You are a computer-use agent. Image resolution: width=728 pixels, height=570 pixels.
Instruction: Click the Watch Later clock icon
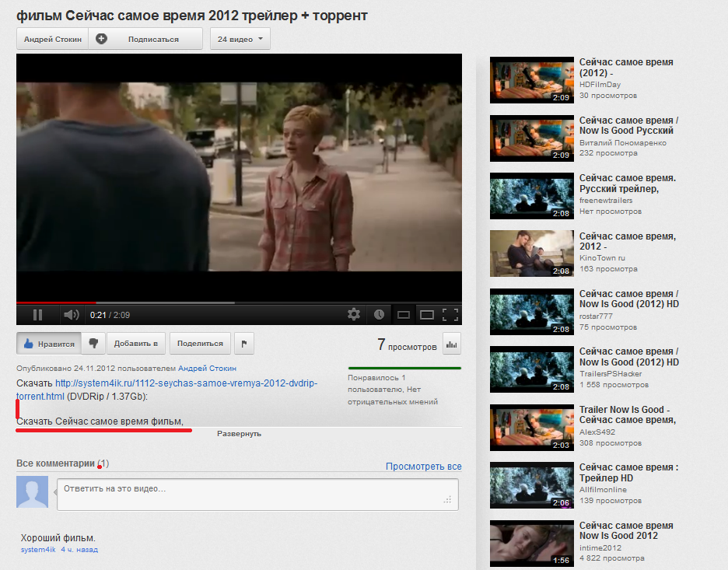379,315
